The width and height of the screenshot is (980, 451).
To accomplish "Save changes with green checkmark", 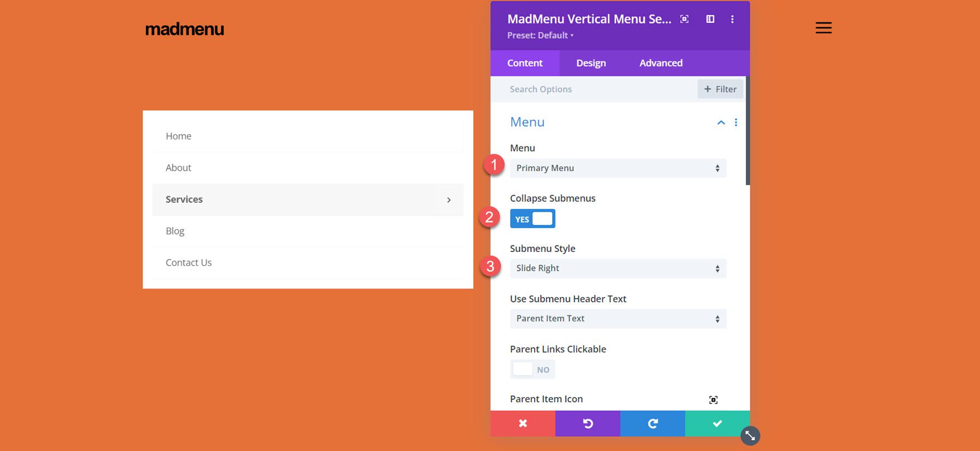I will [x=717, y=423].
